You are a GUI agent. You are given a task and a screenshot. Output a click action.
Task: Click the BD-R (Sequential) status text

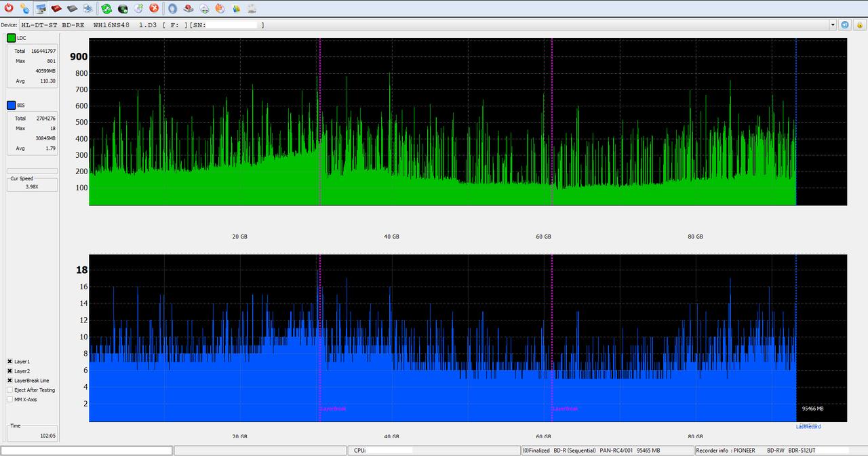click(x=575, y=451)
